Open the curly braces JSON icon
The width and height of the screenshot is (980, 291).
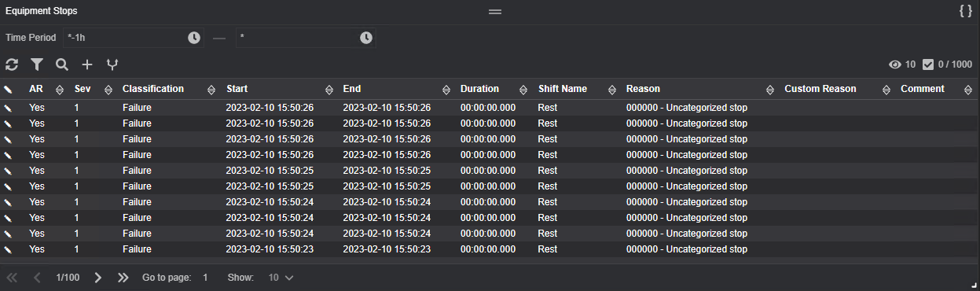[966, 11]
